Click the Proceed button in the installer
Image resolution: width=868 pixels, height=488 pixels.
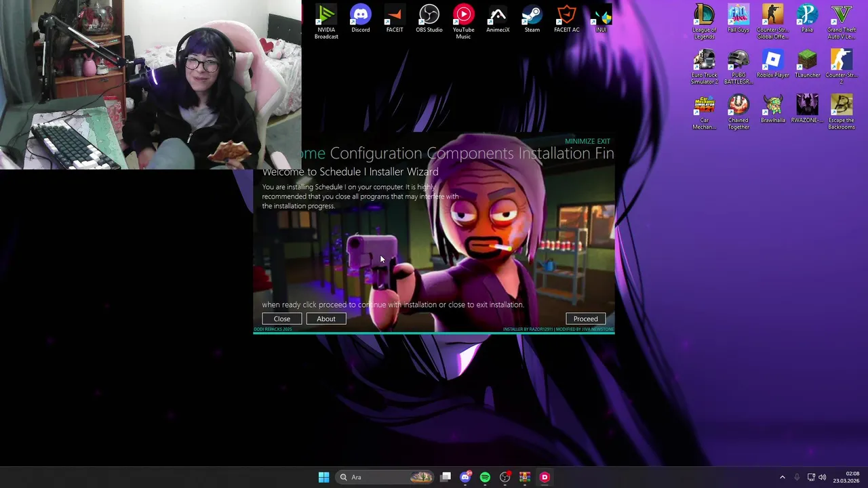[x=585, y=319]
